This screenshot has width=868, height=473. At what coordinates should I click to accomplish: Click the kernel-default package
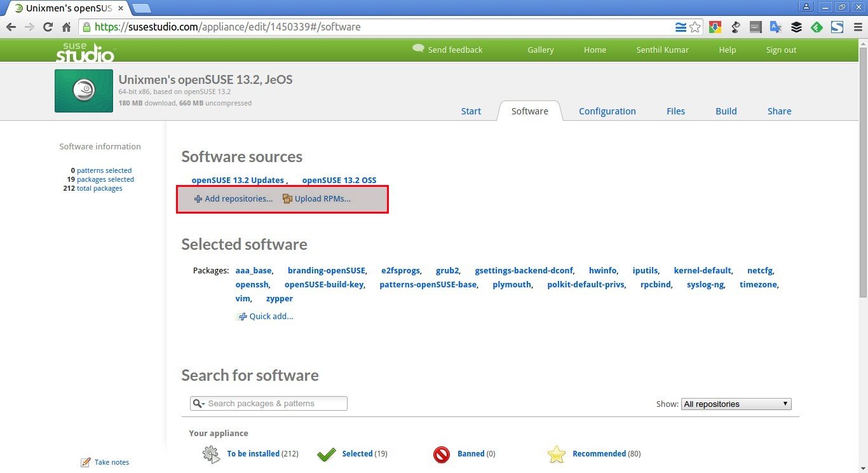[703, 270]
